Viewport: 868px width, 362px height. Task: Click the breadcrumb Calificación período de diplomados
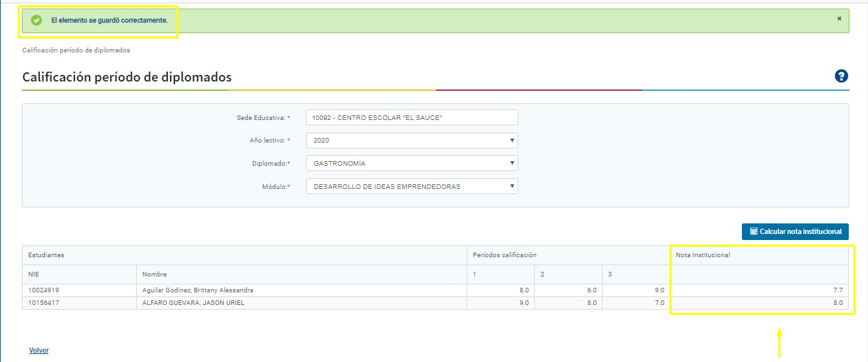tap(76, 50)
